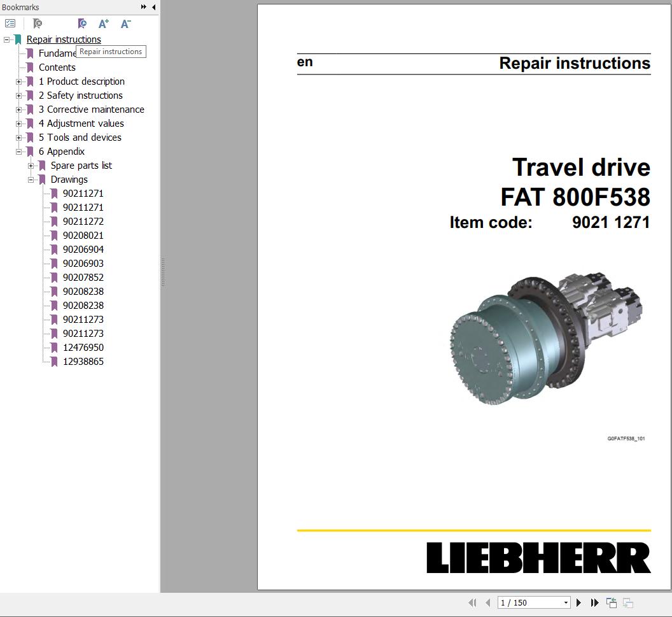Viewport: 672px width, 617px height.
Task: Open the 3 Corrective maintenance bookmark
Action: point(91,110)
